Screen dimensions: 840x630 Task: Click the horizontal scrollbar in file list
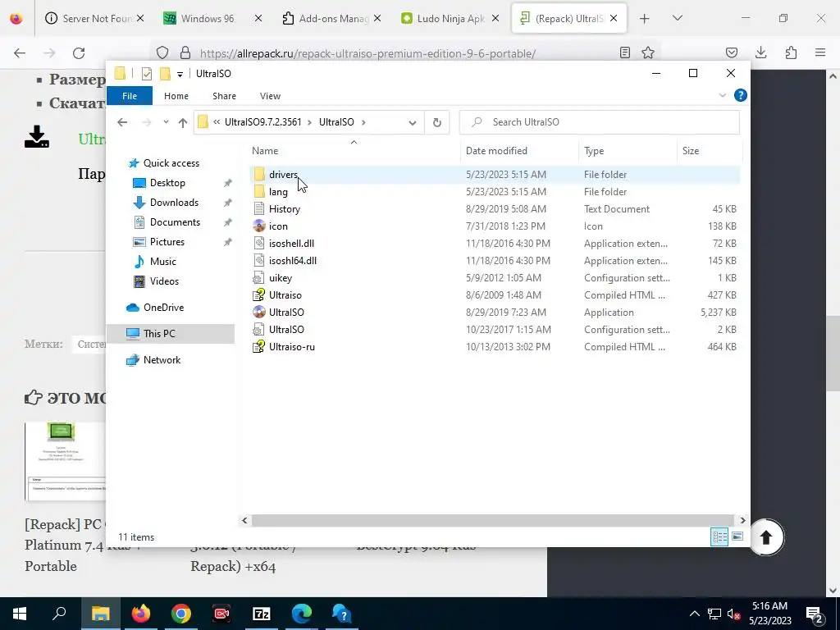click(x=492, y=520)
